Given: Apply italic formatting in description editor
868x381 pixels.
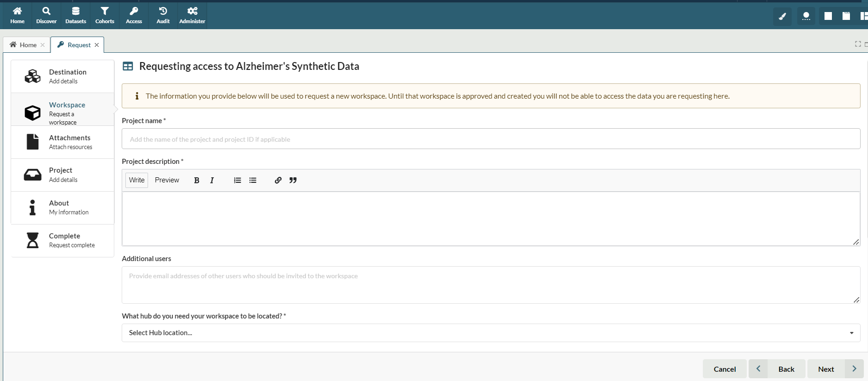Looking at the screenshot, I should point(212,181).
